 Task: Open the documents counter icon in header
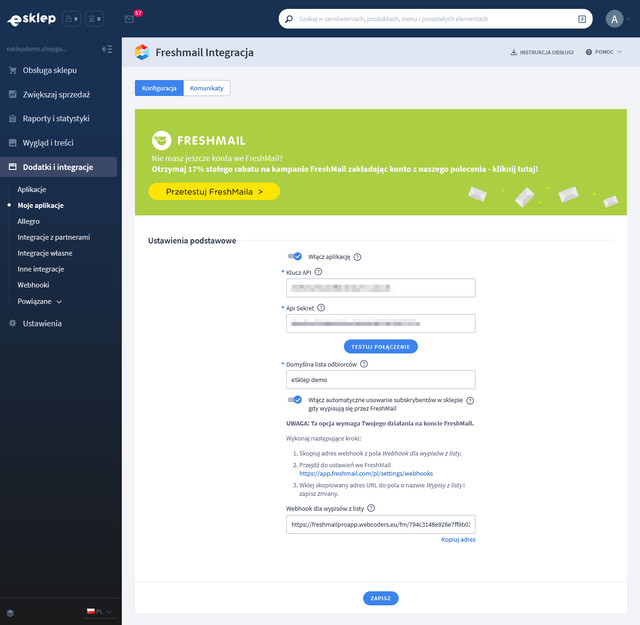(x=71, y=19)
